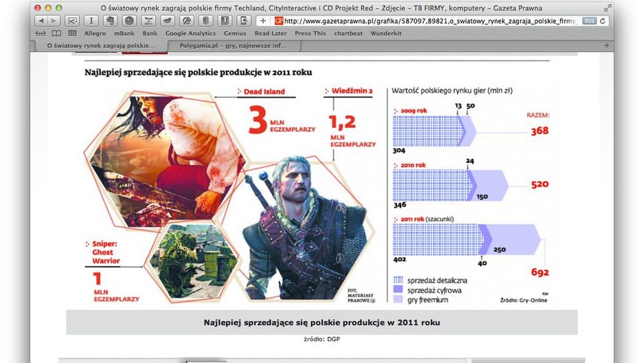Click the Read Later bookmarklet
This screenshot has height=363, width=644.
pos(271,33)
